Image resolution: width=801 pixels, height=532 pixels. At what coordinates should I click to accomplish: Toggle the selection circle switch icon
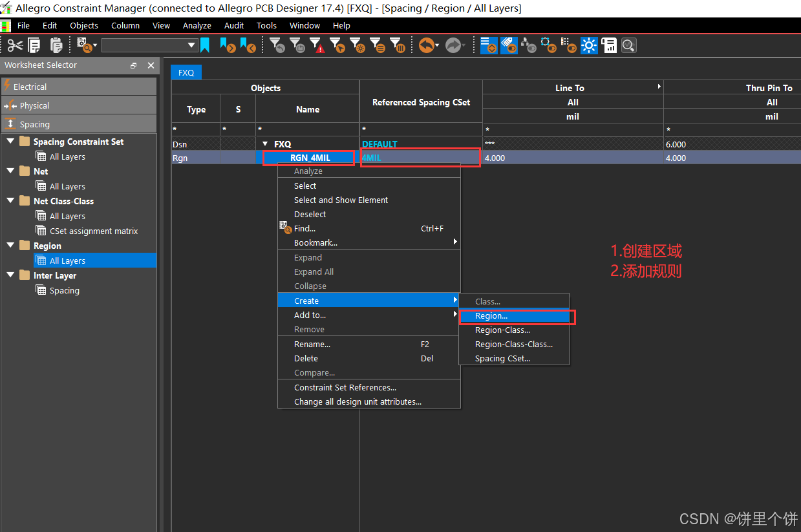pyautogui.click(x=549, y=45)
